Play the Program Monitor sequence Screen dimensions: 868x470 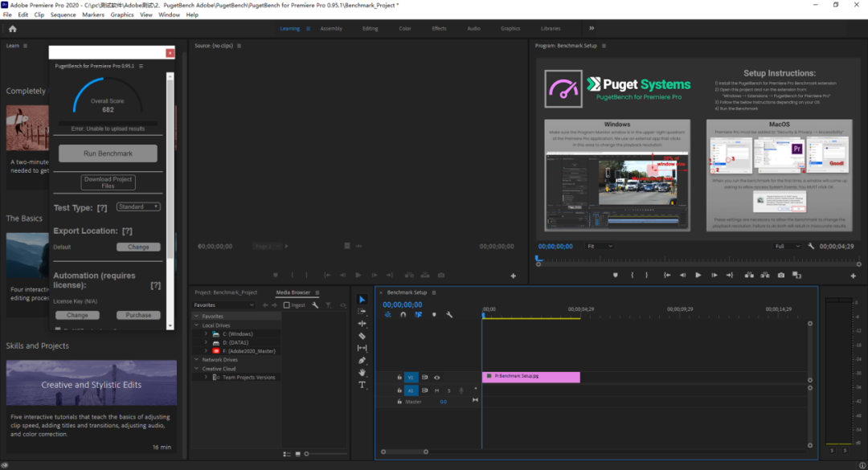(698, 275)
